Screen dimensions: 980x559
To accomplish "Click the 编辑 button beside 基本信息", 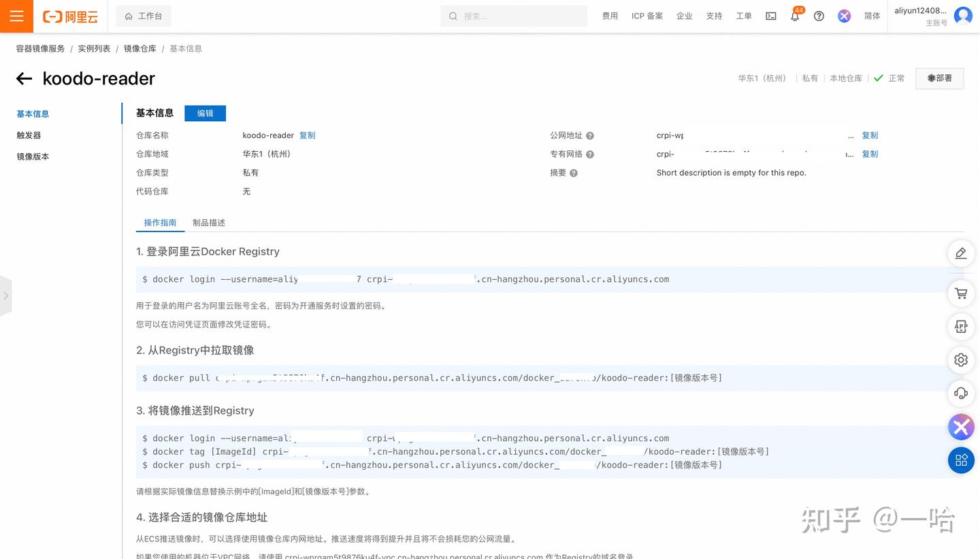I will click(205, 113).
